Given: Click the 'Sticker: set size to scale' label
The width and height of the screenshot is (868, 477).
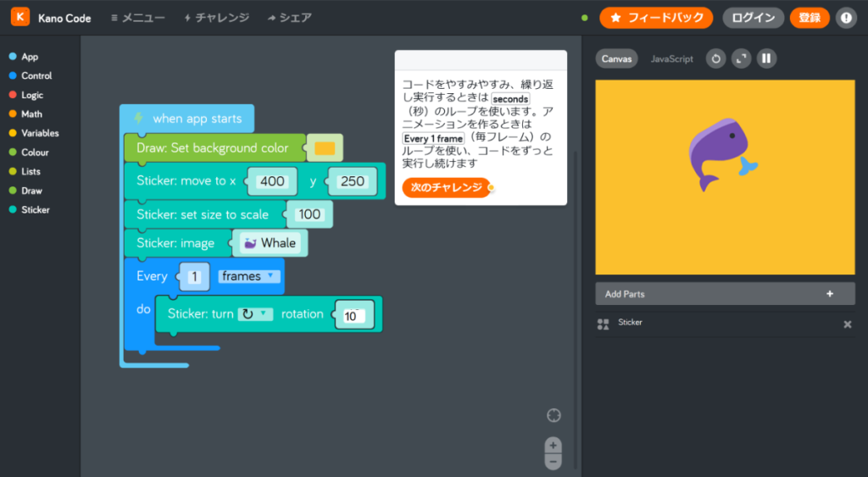Looking at the screenshot, I should pos(203,214).
